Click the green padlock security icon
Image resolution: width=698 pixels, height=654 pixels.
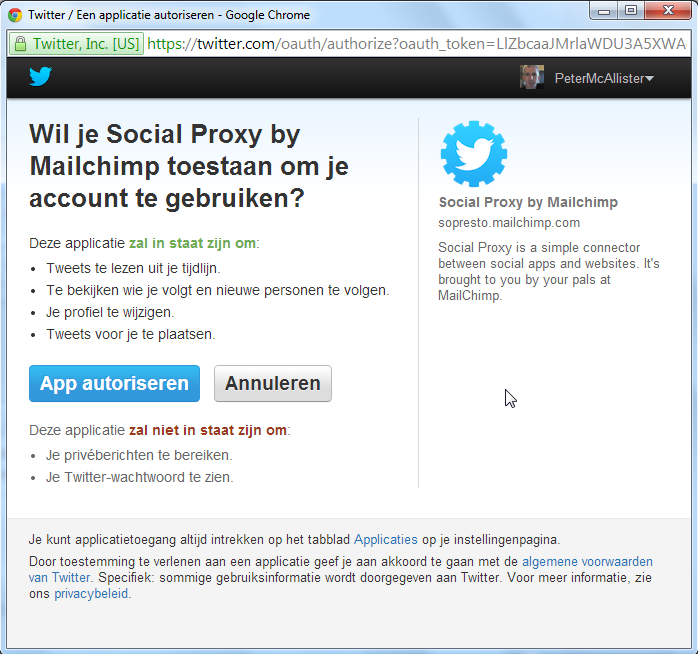tap(20, 44)
